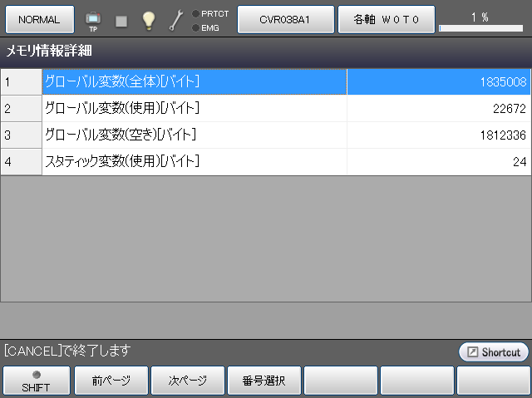The image size is (532, 398).
Task: Select row 1 グローバル変数(全体)[バイト]
Action: coord(194,81)
